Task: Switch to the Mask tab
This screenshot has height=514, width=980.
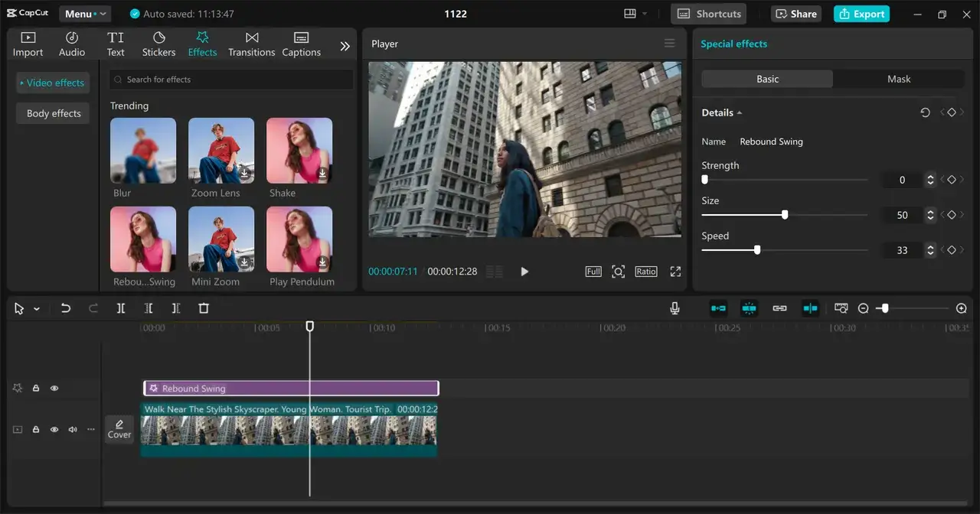Action: point(898,79)
